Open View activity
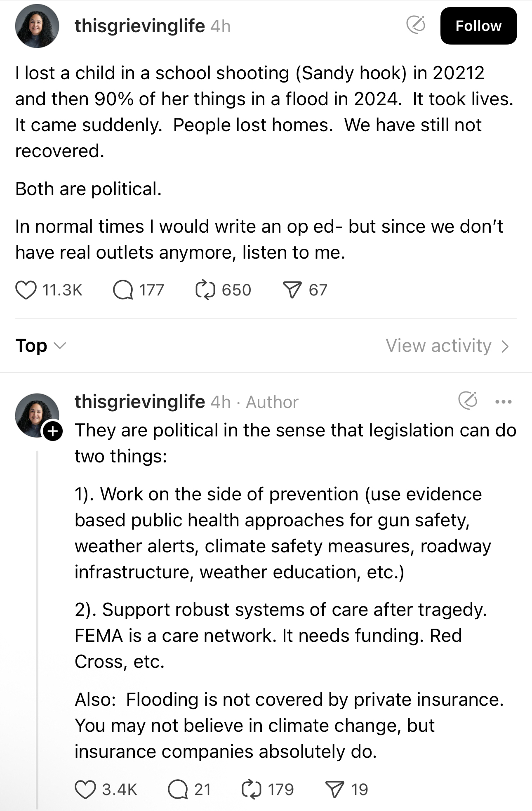 point(448,346)
